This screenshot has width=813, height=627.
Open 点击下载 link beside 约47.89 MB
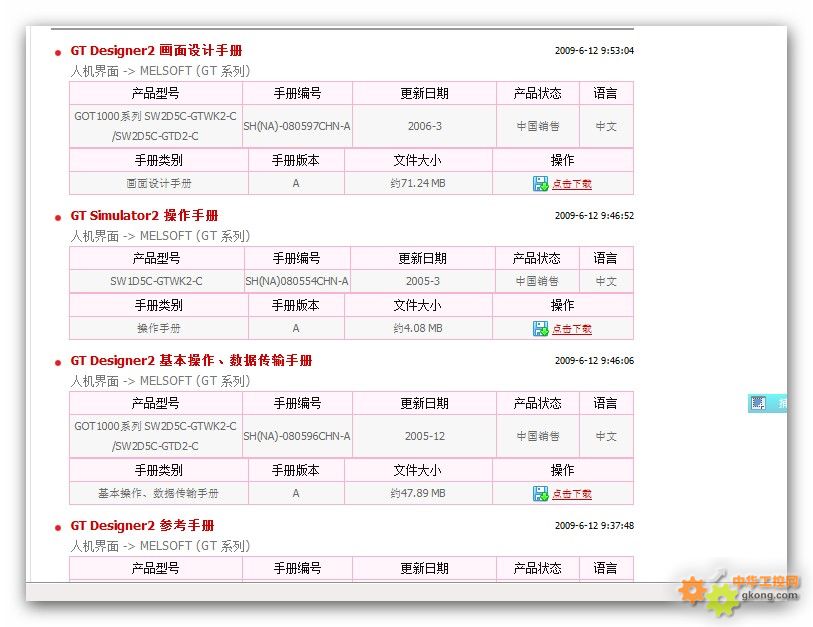pos(571,494)
